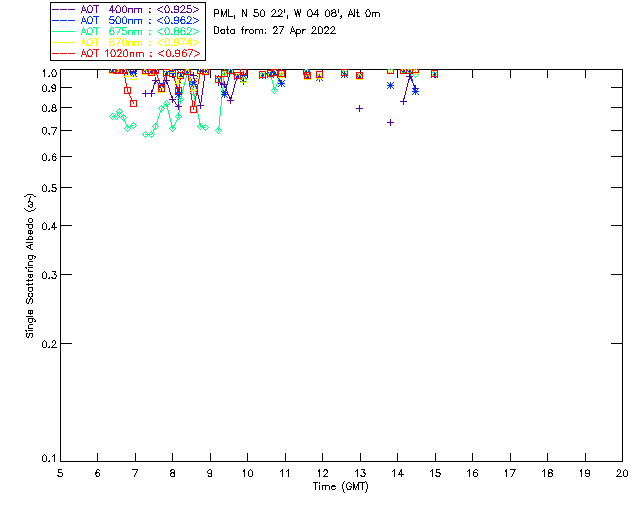The image size is (640, 512).
Task: Click the Time (GMT) axis label
Action: pos(341,486)
